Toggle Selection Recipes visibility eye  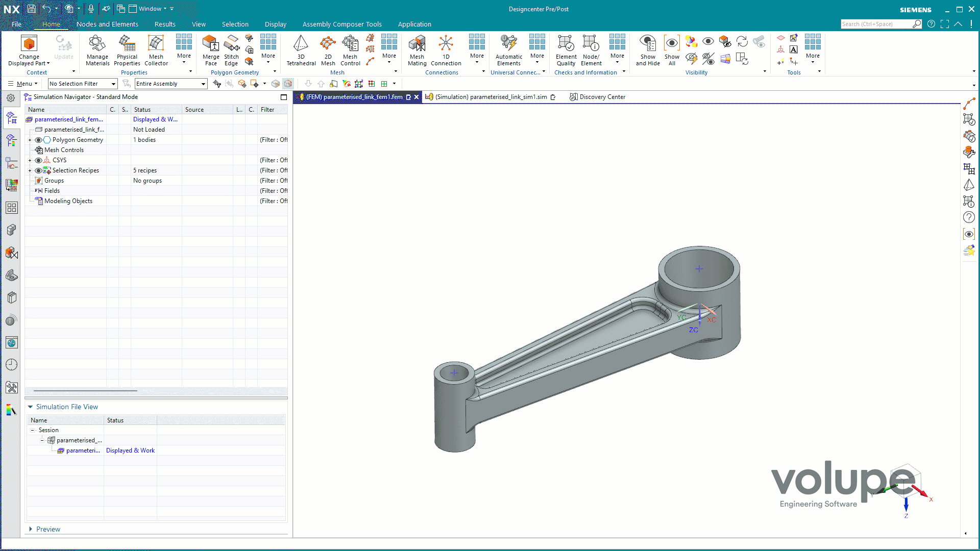[38, 170]
